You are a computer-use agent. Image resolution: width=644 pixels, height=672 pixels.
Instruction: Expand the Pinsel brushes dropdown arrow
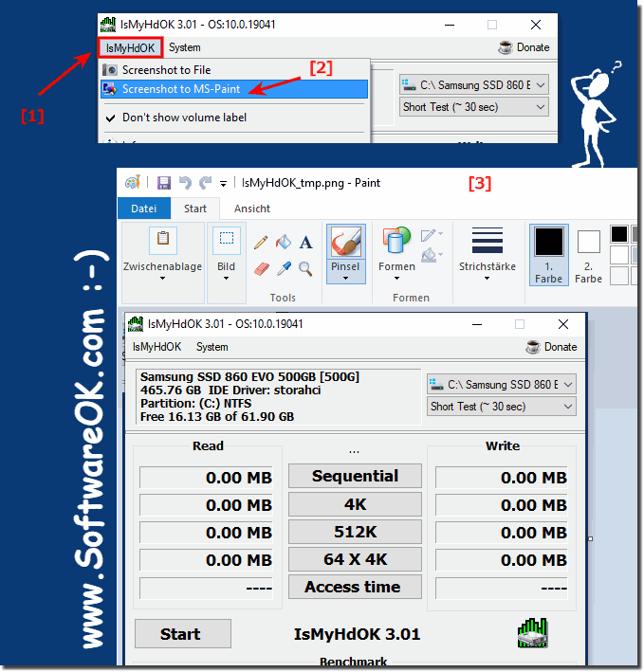point(345,279)
